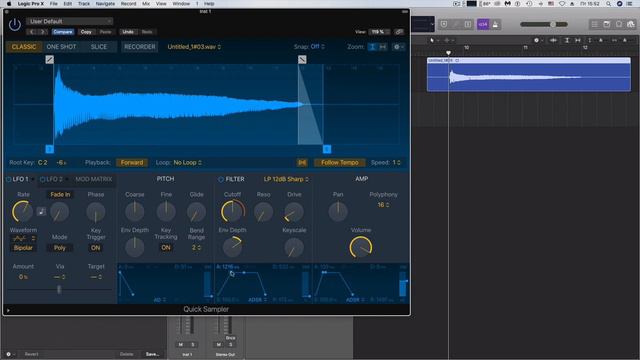Toggle the Forward playback button

[132, 162]
